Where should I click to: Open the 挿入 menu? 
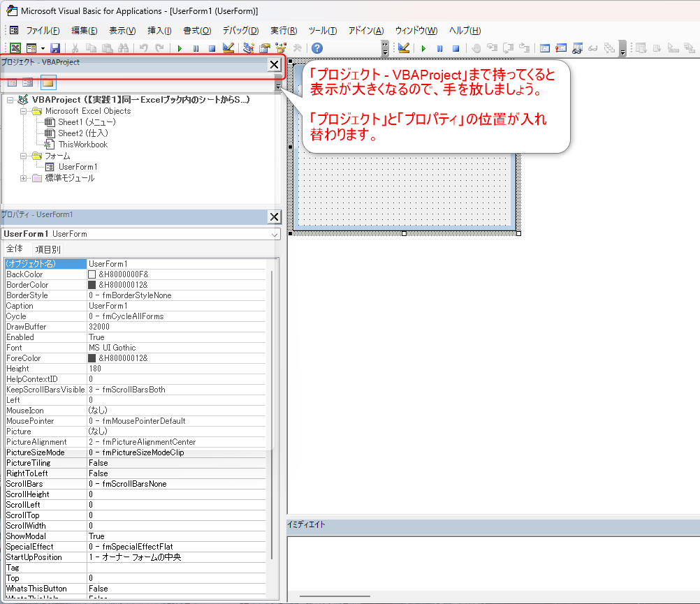coord(159,30)
